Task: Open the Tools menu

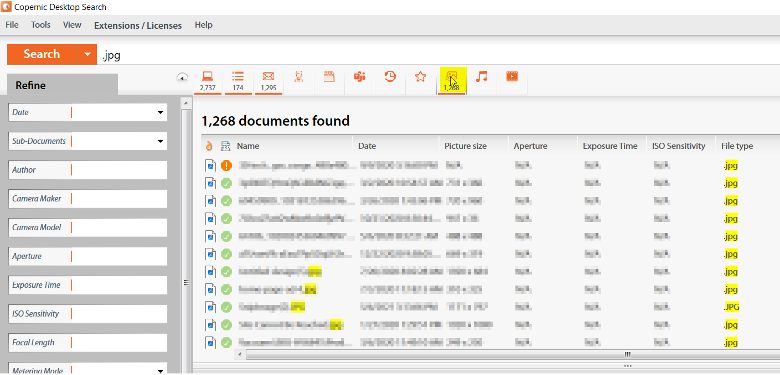Action: pyautogui.click(x=40, y=25)
